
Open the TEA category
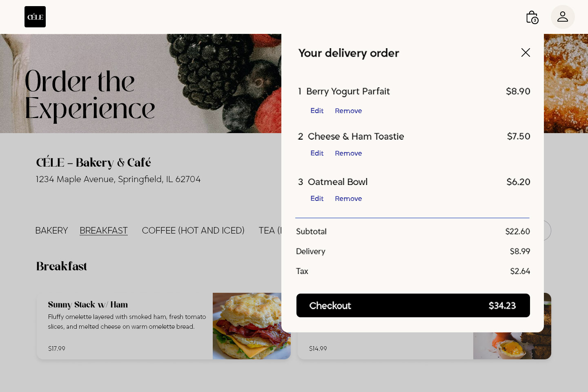click(269, 230)
